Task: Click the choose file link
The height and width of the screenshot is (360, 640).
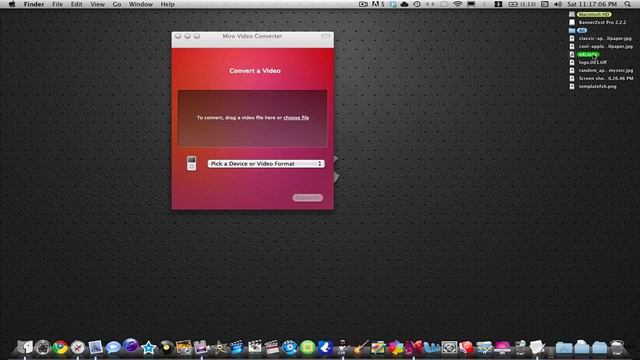Action: (296, 118)
